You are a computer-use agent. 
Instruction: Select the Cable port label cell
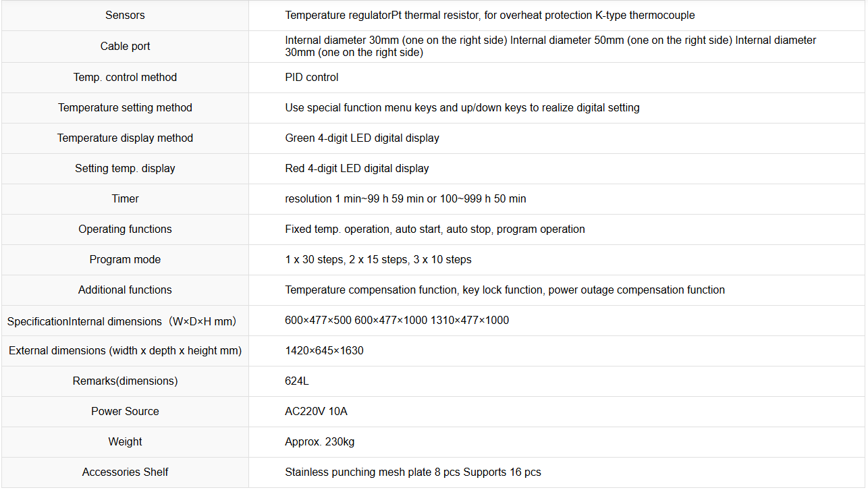(125, 46)
